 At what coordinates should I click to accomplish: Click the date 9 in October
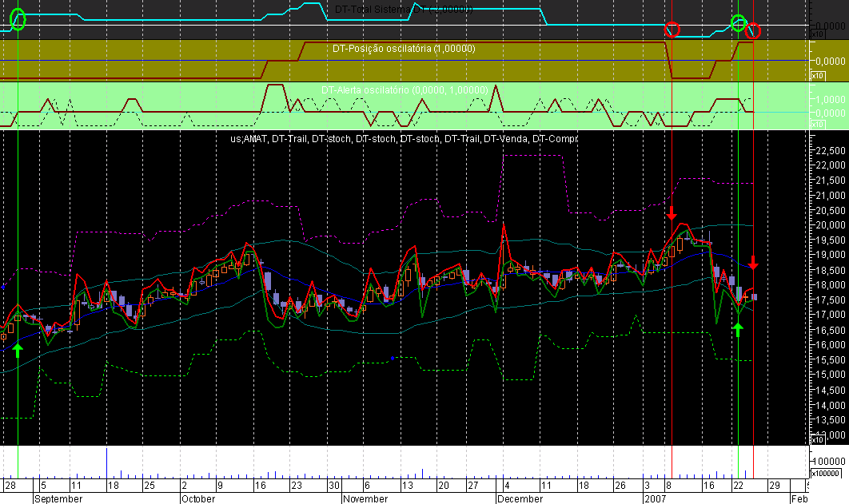coord(221,486)
